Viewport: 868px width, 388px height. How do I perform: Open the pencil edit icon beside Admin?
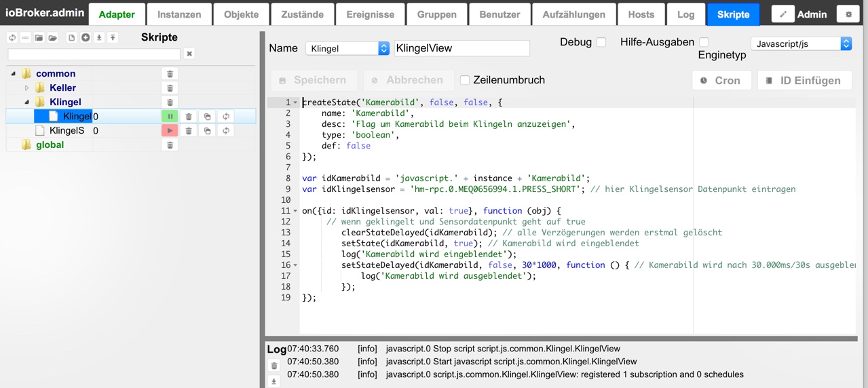(x=782, y=14)
